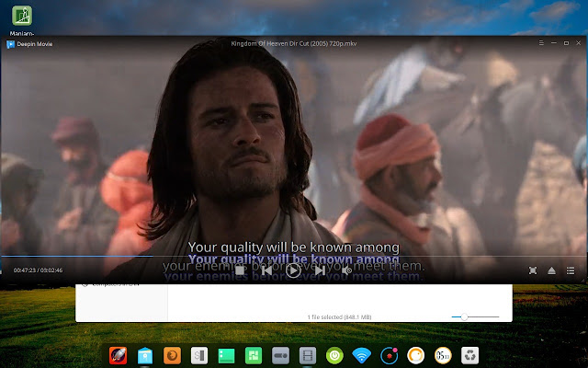Switch to Deepin Movie film-strip dock icon

[308, 355]
